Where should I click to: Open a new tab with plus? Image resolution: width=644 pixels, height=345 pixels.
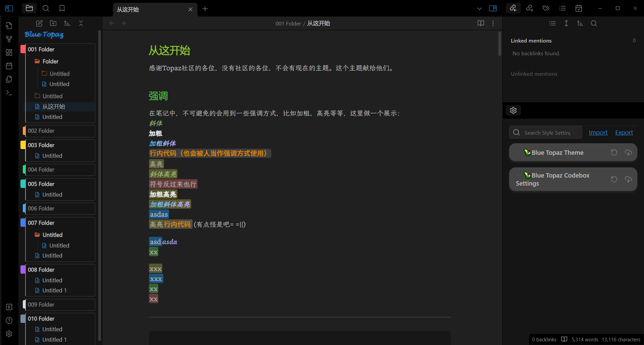(x=205, y=9)
